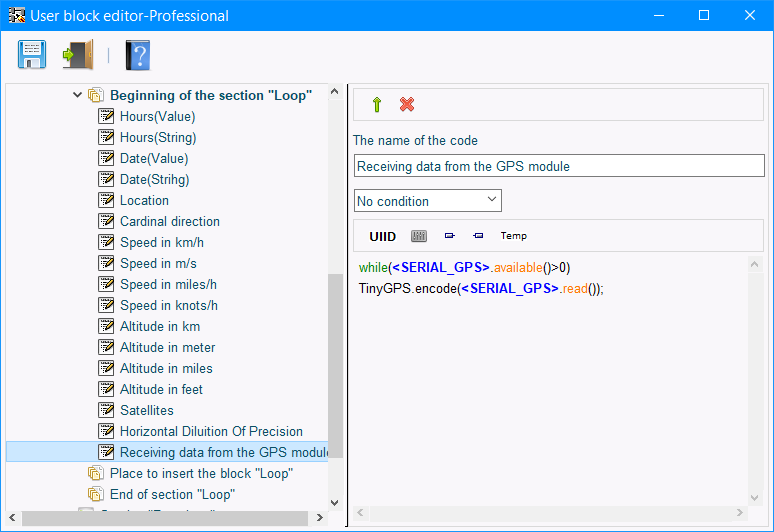Click code editor horizontal scroll left arrow

click(360, 513)
